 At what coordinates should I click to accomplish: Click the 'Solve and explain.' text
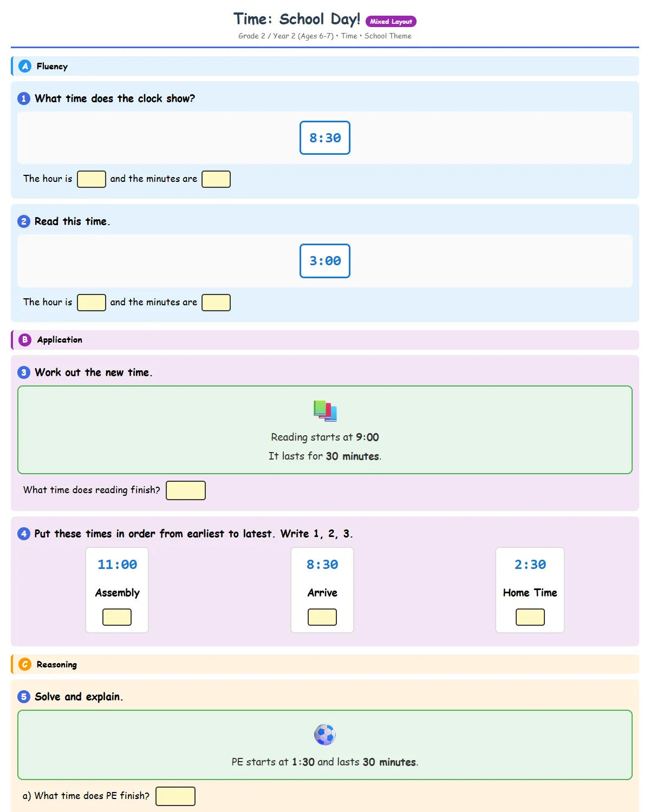pyautogui.click(x=79, y=697)
